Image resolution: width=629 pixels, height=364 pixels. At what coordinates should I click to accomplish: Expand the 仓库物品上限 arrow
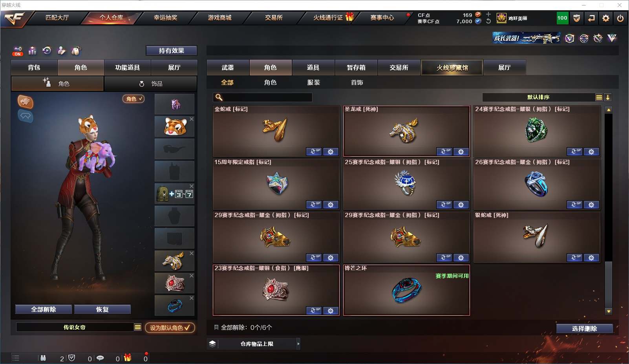(298, 344)
